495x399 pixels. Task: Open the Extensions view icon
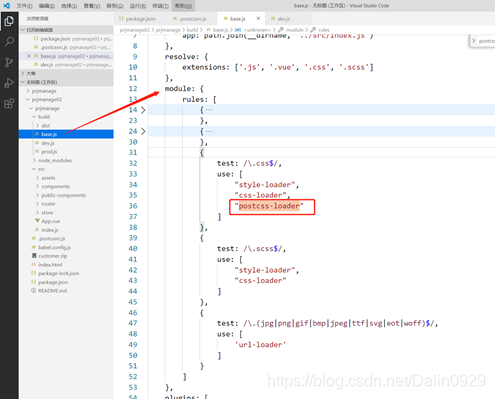pos(9,103)
